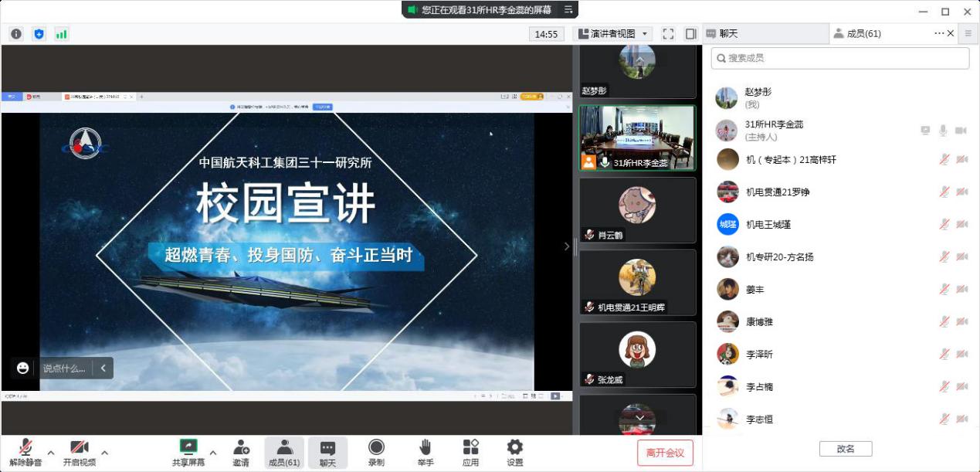Screen dimensions: 980x472
Task: Click the 离开会议 leave button
Action: point(665,453)
